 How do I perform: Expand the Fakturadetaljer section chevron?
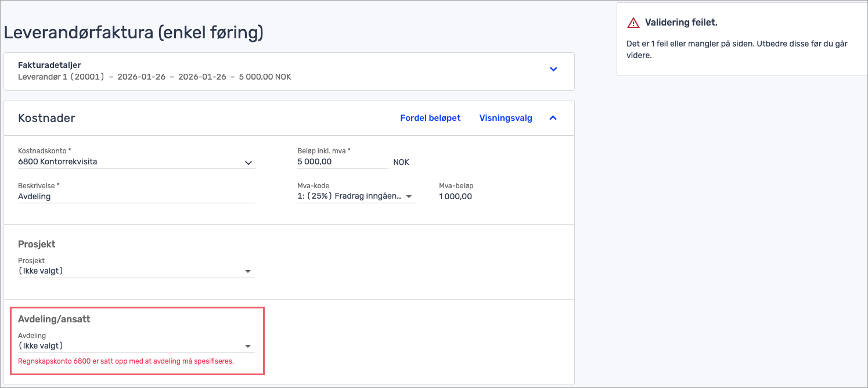(553, 69)
